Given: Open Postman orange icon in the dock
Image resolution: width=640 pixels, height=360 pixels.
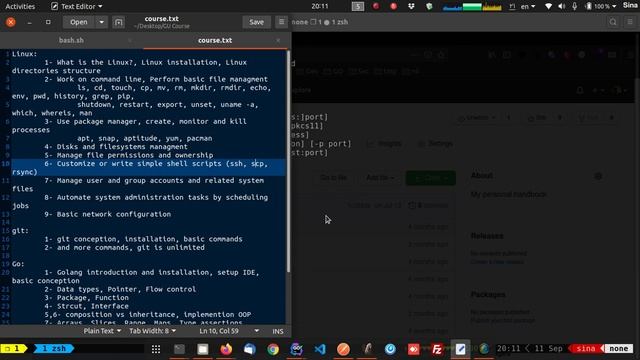Looking at the screenshot, I should [343, 349].
